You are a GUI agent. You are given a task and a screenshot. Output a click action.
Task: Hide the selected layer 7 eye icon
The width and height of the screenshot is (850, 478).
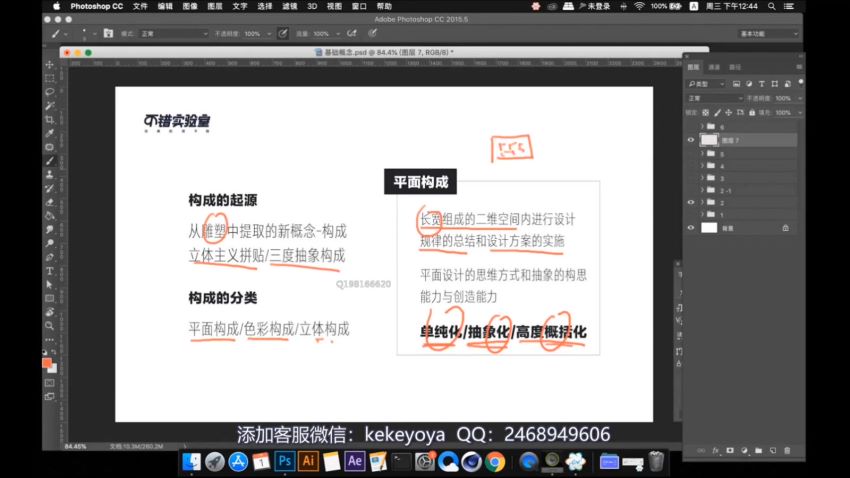[691, 140]
